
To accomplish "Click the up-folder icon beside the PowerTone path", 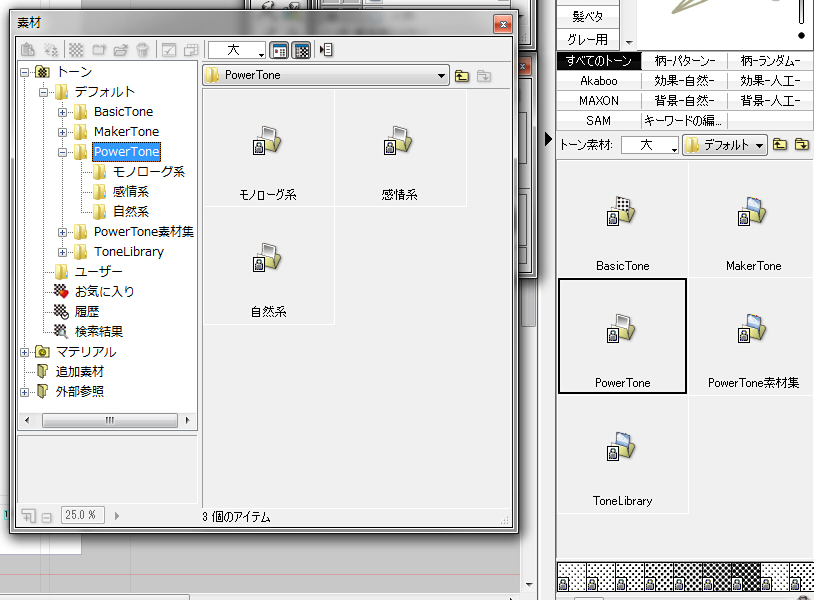I will click(x=461, y=75).
